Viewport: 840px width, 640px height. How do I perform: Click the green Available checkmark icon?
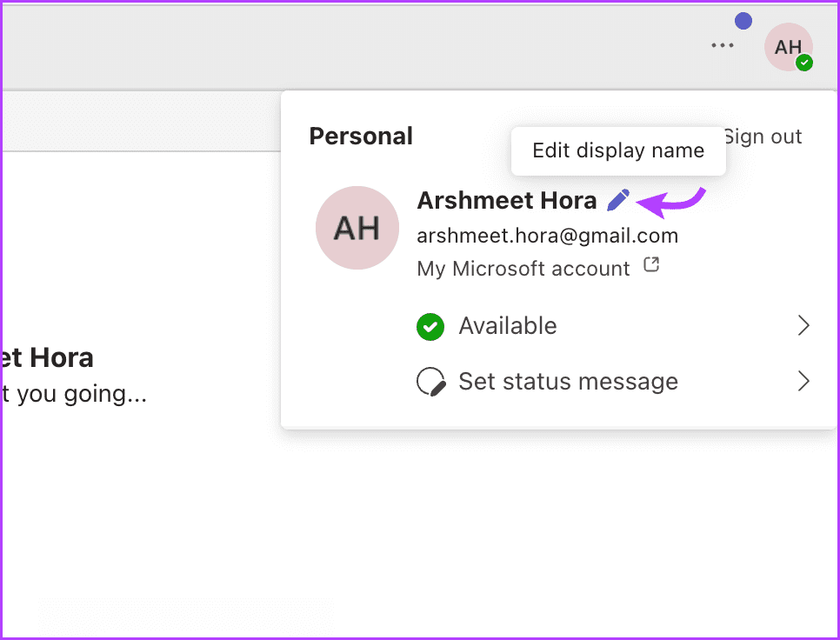tap(430, 327)
